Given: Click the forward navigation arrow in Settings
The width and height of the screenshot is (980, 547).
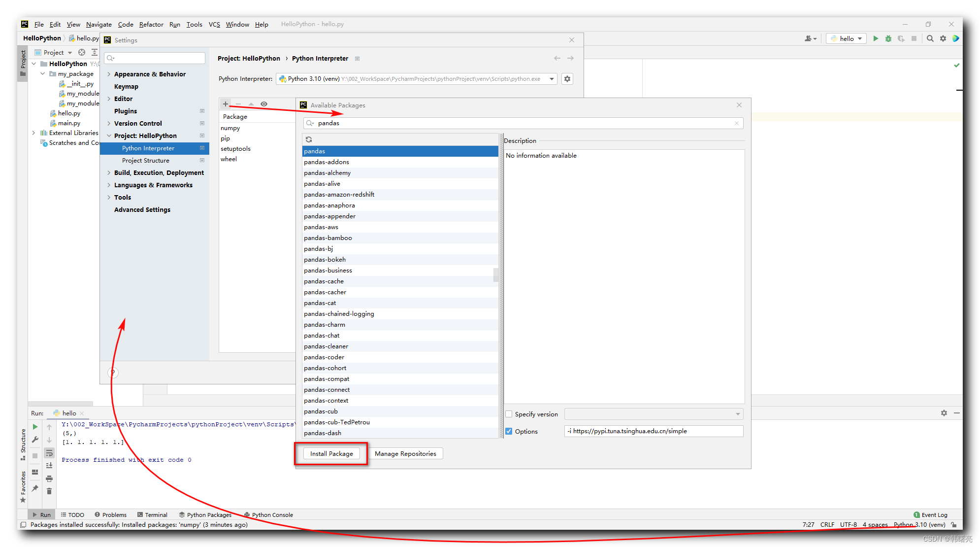Looking at the screenshot, I should 571,58.
